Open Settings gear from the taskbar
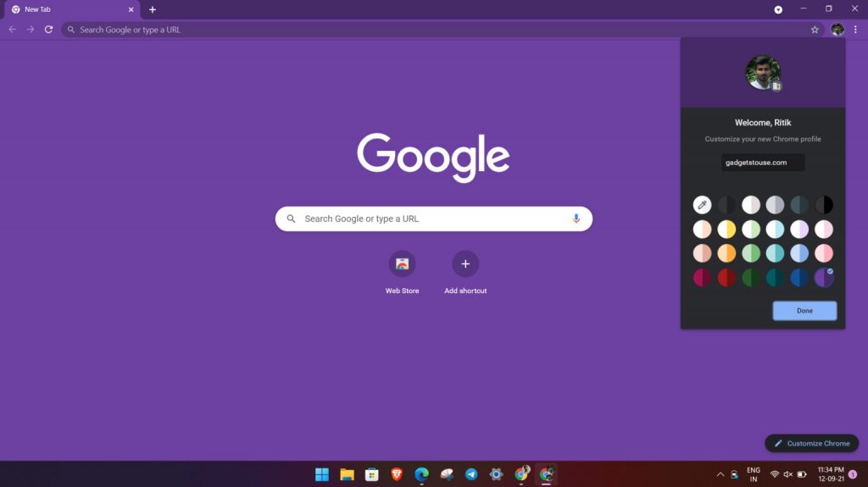 point(496,474)
